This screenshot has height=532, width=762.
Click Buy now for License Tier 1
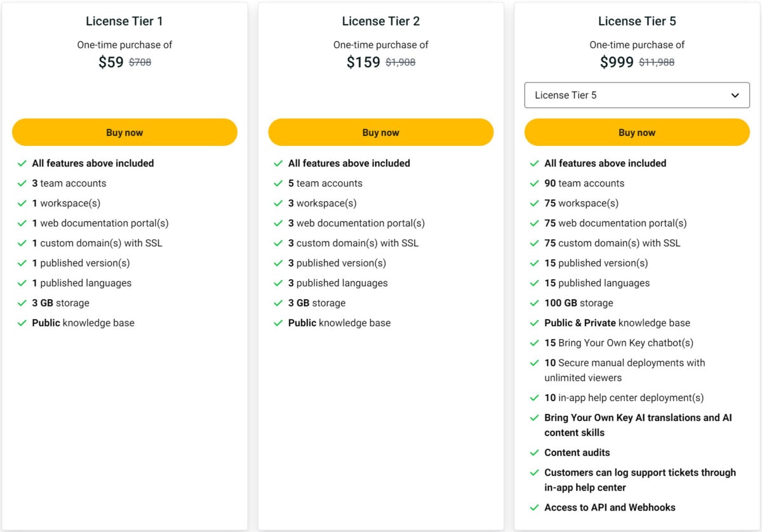click(x=124, y=132)
